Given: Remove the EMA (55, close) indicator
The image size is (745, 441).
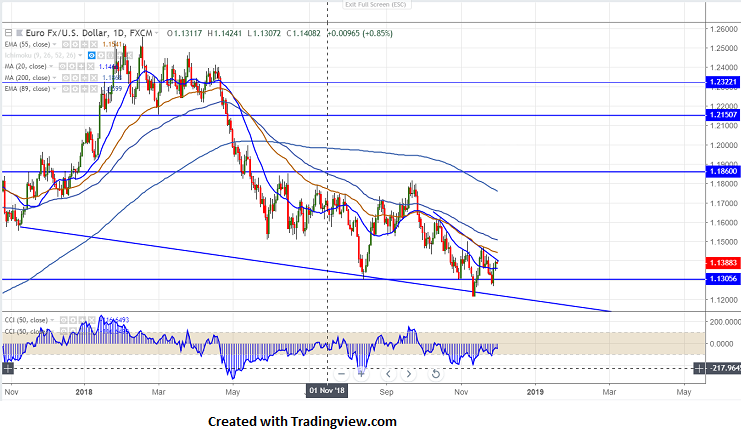Looking at the screenshot, I should [94, 44].
